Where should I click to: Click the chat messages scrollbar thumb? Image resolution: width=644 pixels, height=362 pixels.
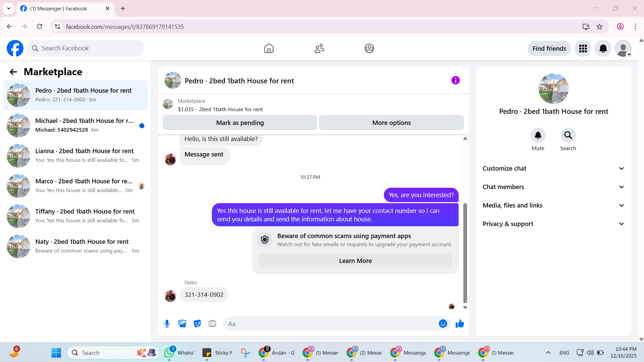point(465,253)
